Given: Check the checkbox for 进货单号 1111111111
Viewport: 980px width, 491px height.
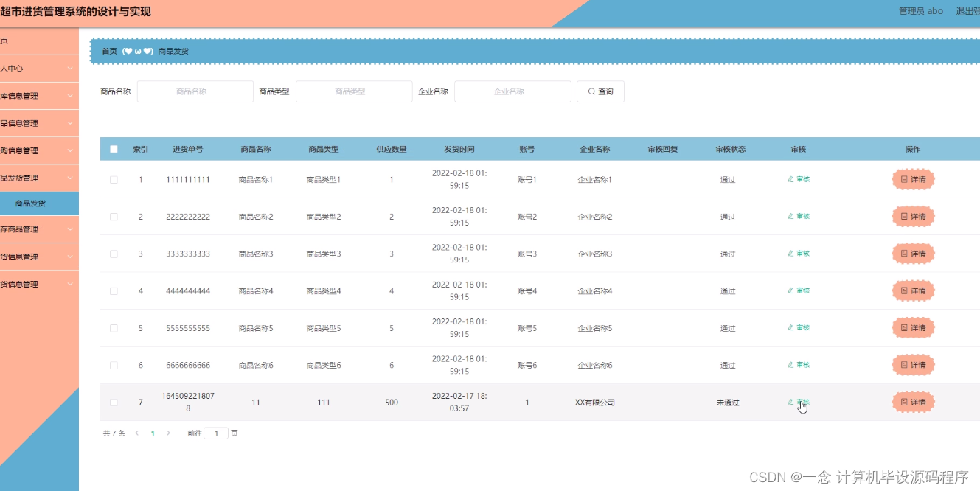Looking at the screenshot, I should (114, 179).
